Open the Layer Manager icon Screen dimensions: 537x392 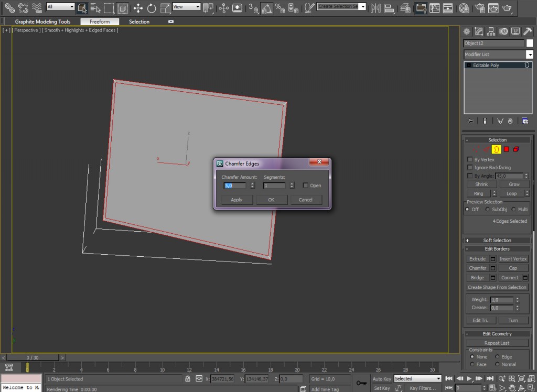pos(405,7)
